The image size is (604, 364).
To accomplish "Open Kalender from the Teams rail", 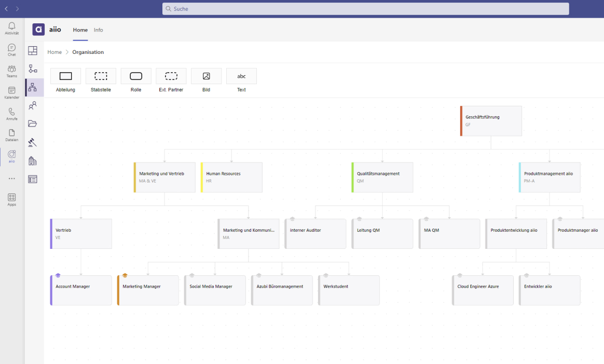I will [11, 91].
